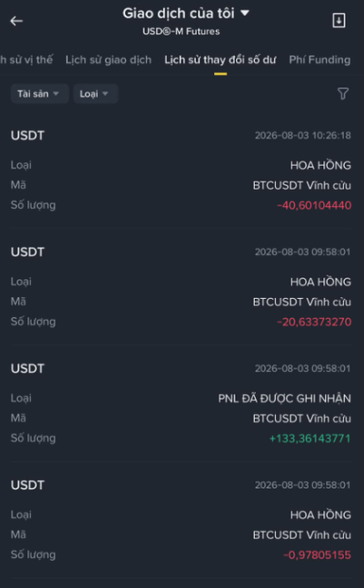Tap the -40,60104440 commission amount
This screenshot has height=588, width=364.
tap(314, 205)
